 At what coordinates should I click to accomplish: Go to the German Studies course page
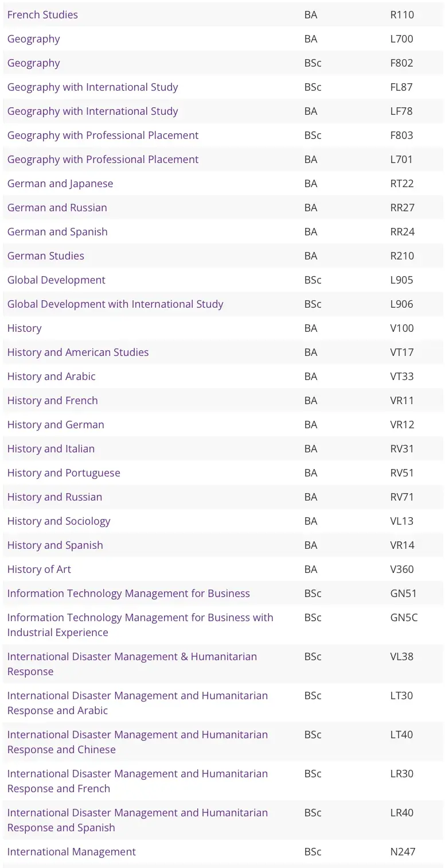(45, 256)
